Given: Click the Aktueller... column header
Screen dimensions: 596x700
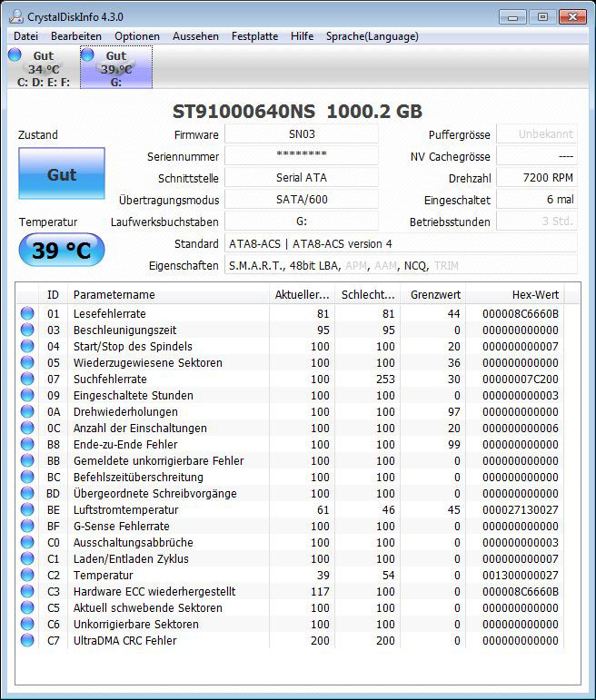Looking at the screenshot, I should pyautogui.click(x=302, y=295).
